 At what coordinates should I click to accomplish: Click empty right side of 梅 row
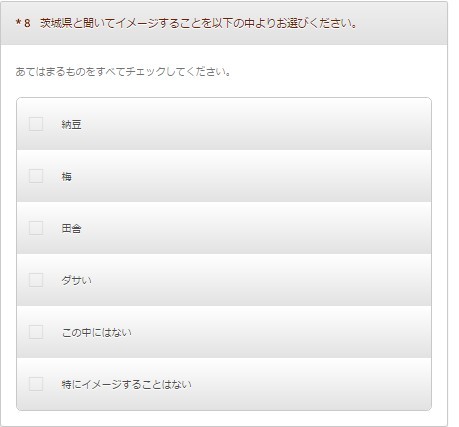pos(257,176)
